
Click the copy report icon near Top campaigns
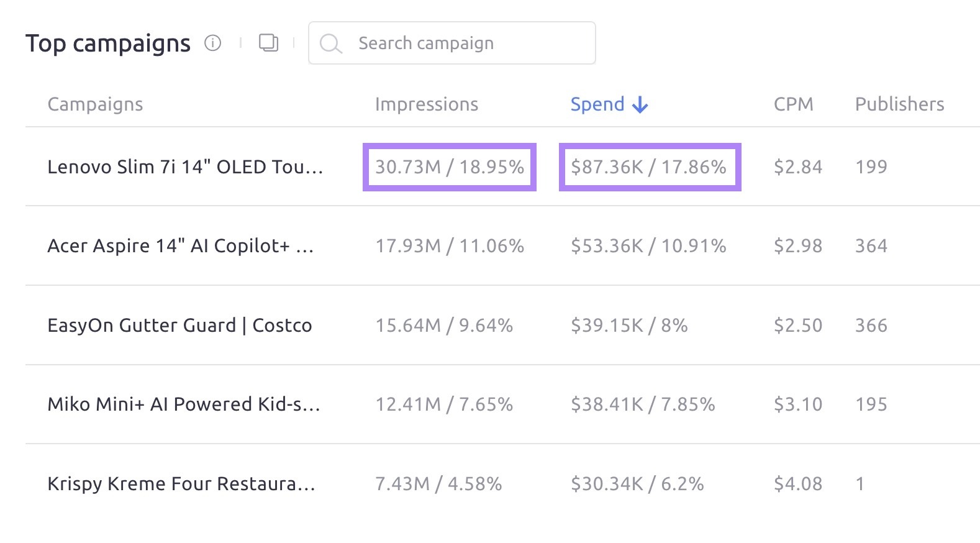[268, 43]
